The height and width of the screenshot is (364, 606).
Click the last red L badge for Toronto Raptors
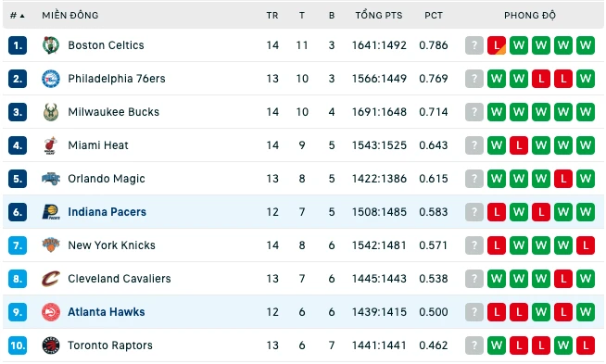coord(586,345)
